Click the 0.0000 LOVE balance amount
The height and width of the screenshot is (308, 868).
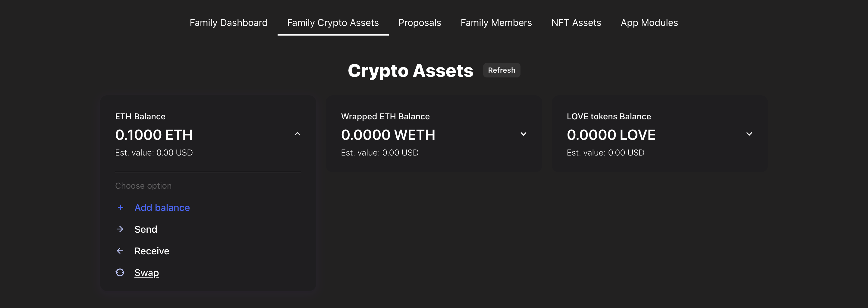point(611,135)
